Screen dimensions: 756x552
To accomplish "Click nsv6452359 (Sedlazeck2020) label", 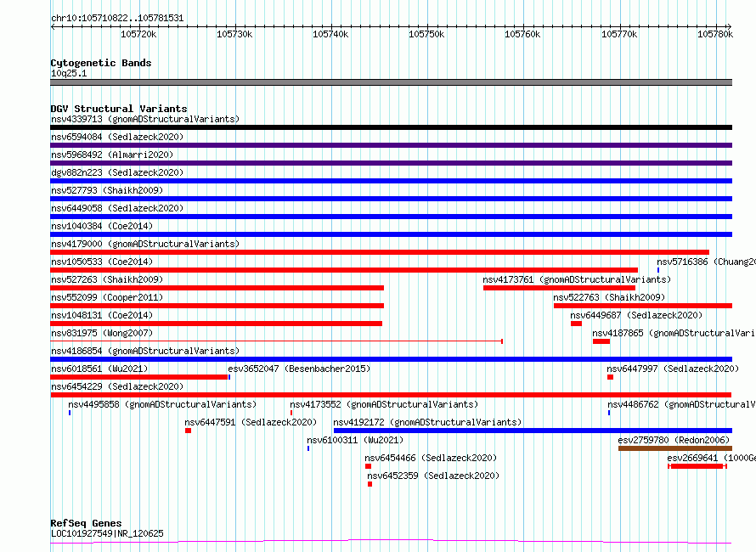I will click(433, 476).
